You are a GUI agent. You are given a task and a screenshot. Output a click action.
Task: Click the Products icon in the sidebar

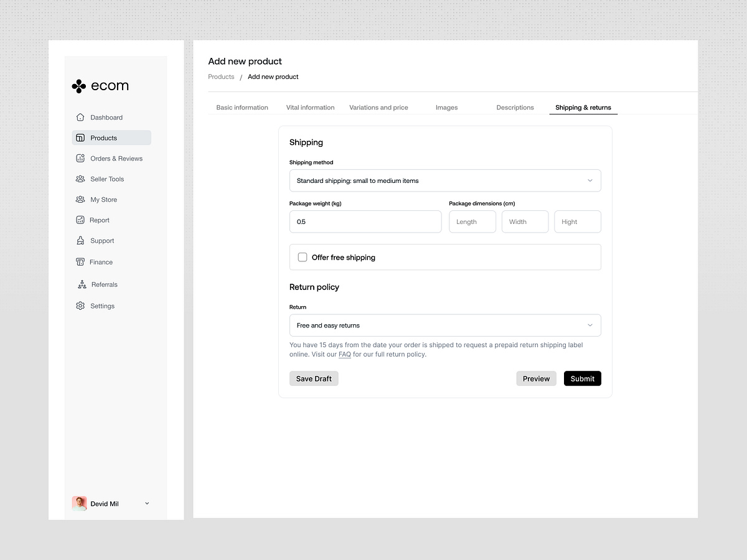[x=80, y=138]
